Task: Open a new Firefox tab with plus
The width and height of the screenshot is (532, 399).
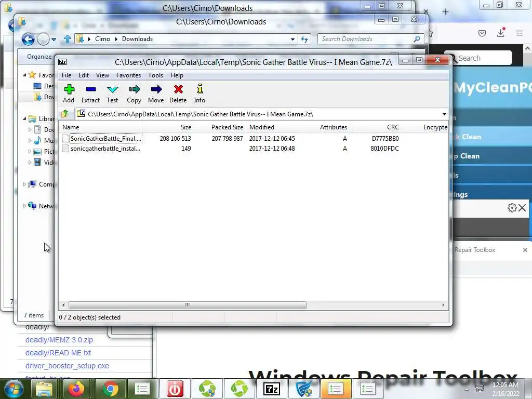Action: coord(445,12)
